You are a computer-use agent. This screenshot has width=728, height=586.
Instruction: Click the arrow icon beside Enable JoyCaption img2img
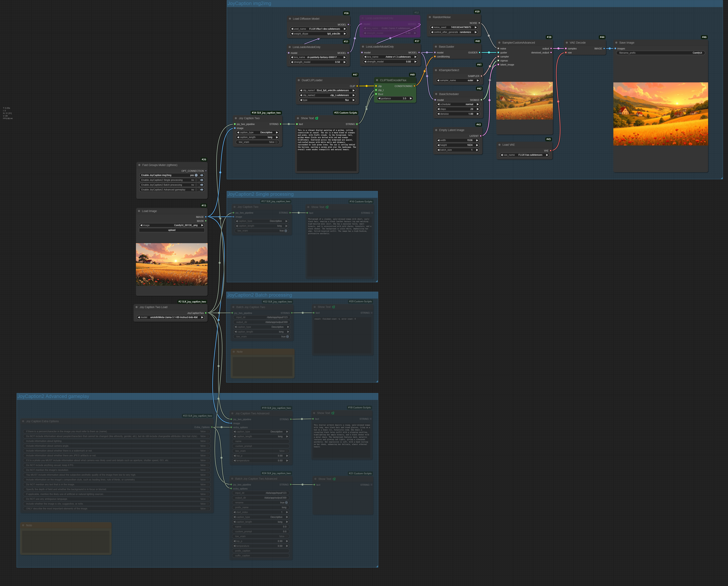(x=202, y=175)
